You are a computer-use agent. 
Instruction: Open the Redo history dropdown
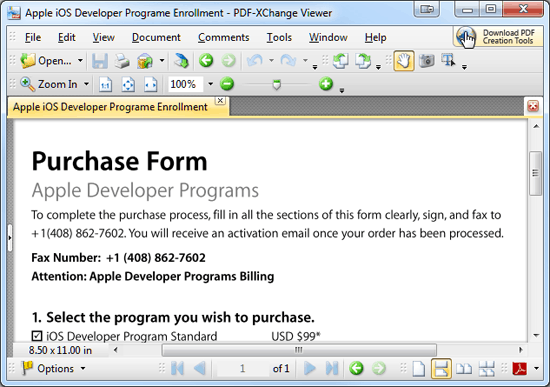305,61
